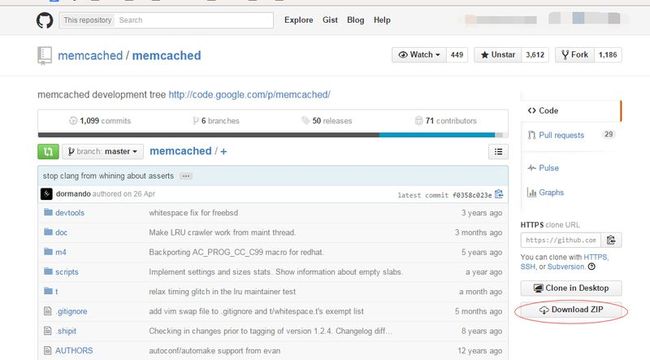Click the 'whitespace fix for freebsd' commit message
The height and width of the screenshot is (360, 650).
click(193, 213)
